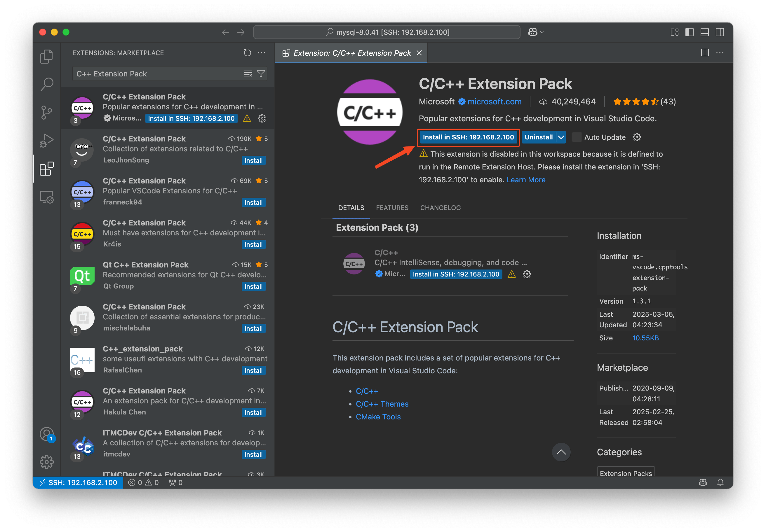
Task: Open remote SSH: 192.168.2.100 status indicator
Action: coord(78,482)
